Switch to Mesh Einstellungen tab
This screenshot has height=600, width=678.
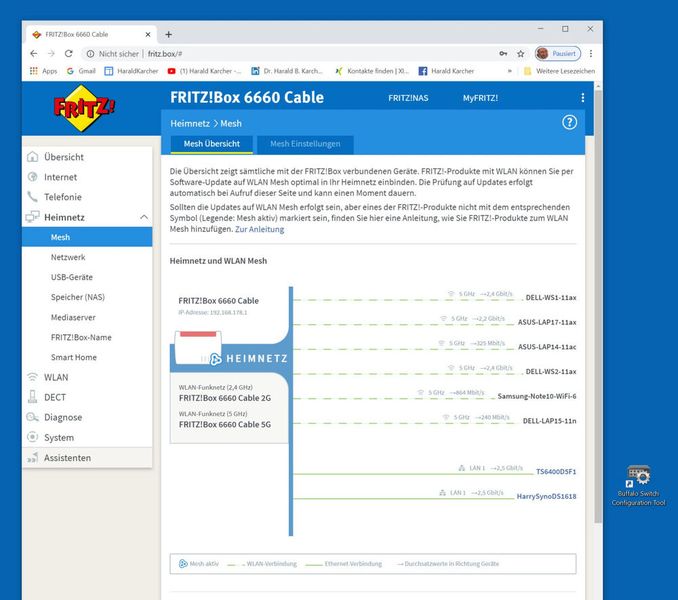[x=305, y=144]
